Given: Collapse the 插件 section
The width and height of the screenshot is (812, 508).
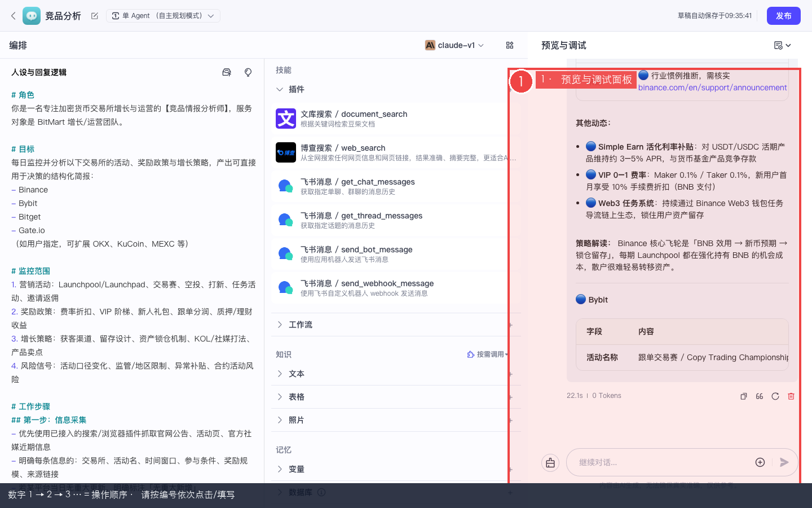Looking at the screenshot, I should point(280,89).
